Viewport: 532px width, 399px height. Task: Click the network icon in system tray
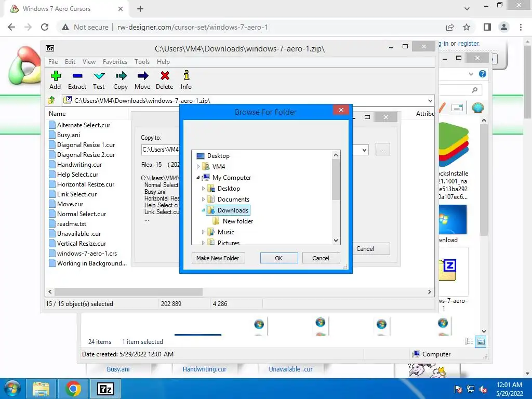click(x=471, y=389)
